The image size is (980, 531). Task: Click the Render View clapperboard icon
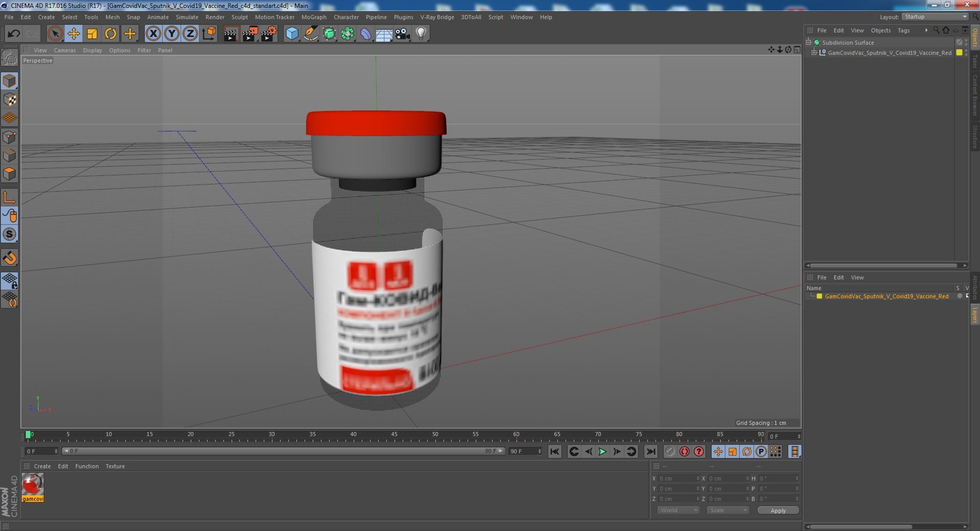click(231, 34)
